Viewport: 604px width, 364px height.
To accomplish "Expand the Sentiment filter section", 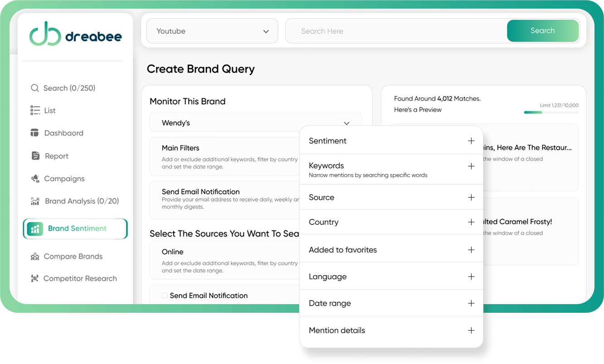I will 471,141.
